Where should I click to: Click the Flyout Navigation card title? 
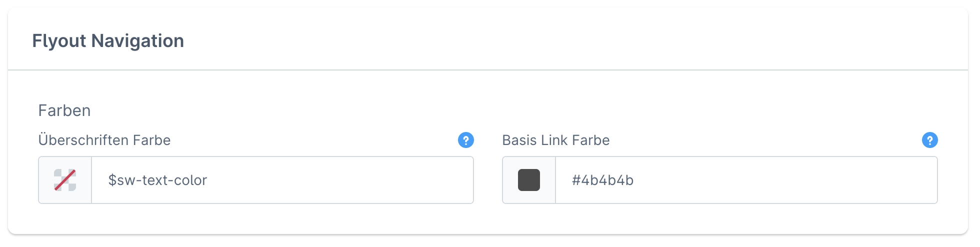tap(108, 40)
